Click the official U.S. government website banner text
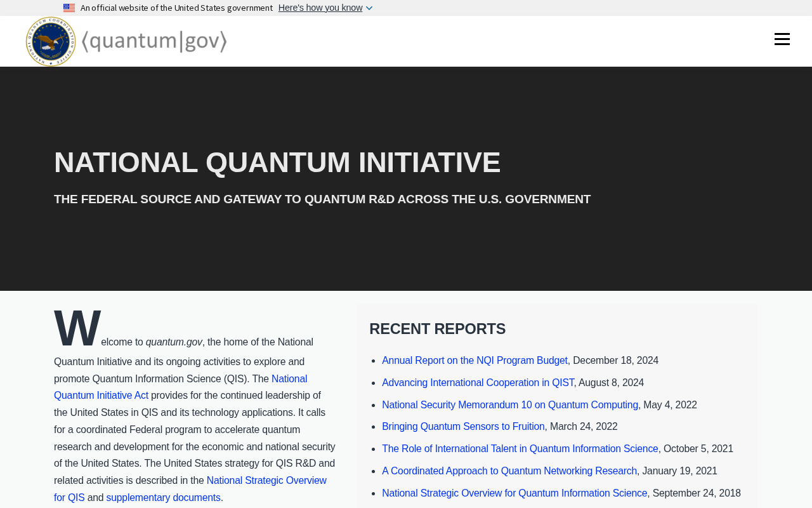The height and width of the screenshot is (508, 812). pyautogui.click(x=176, y=8)
